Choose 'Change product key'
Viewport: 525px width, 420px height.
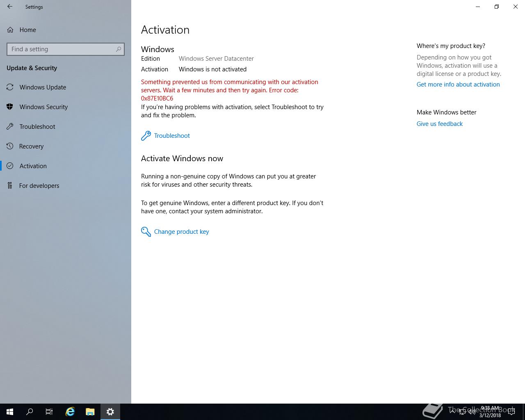[x=181, y=232]
